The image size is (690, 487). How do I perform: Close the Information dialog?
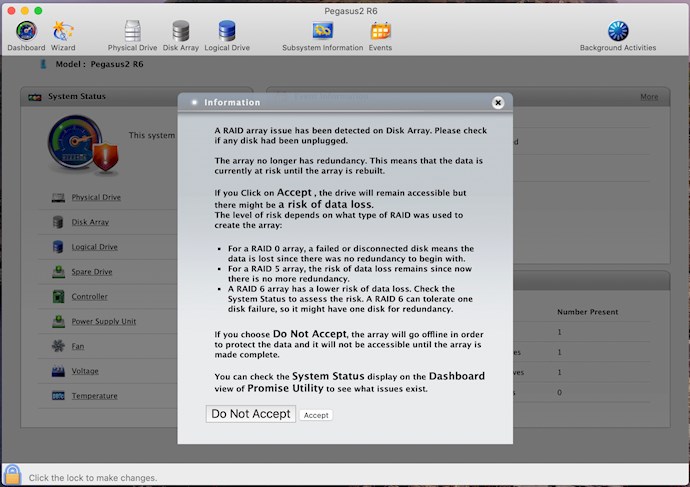tap(498, 102)
